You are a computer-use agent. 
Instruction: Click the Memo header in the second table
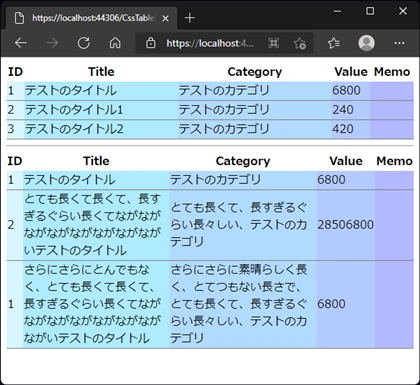click(394, 161)
